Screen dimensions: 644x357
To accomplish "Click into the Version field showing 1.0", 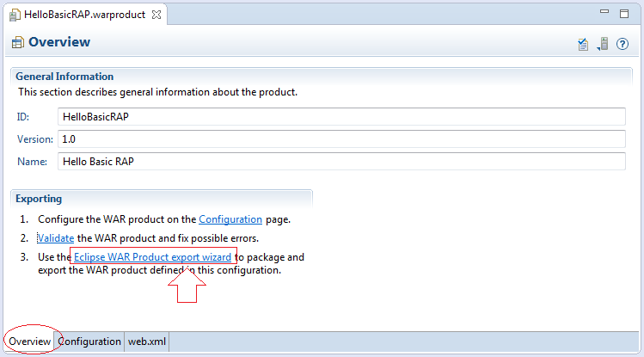I will [341, 138].
